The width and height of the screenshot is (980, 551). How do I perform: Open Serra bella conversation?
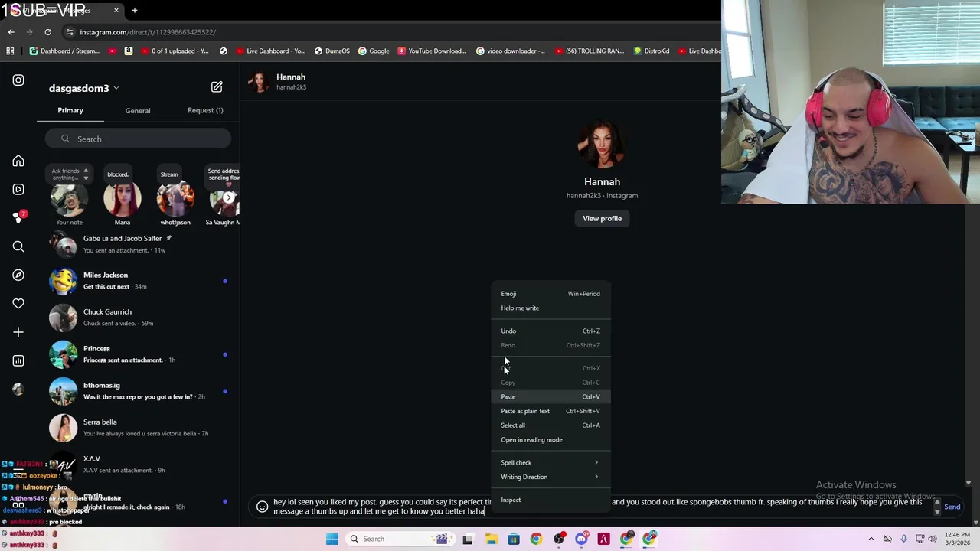tap(138, 428)
